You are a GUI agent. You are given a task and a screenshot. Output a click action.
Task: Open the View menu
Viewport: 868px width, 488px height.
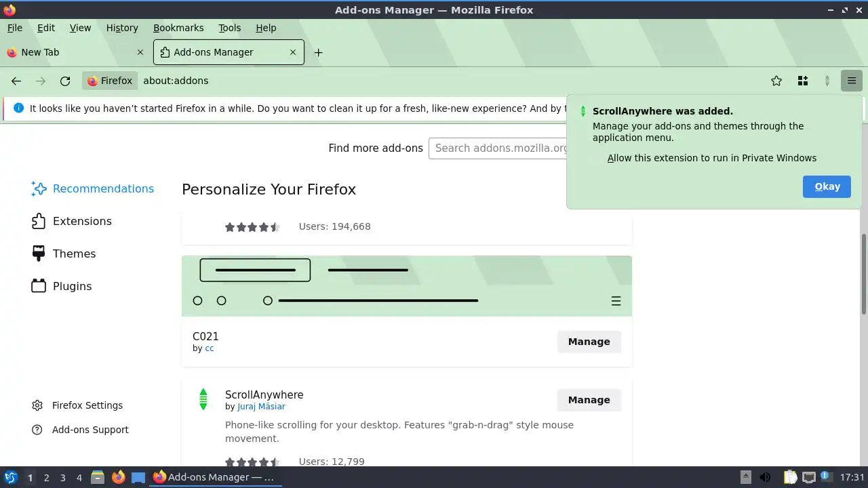point(80,28)
